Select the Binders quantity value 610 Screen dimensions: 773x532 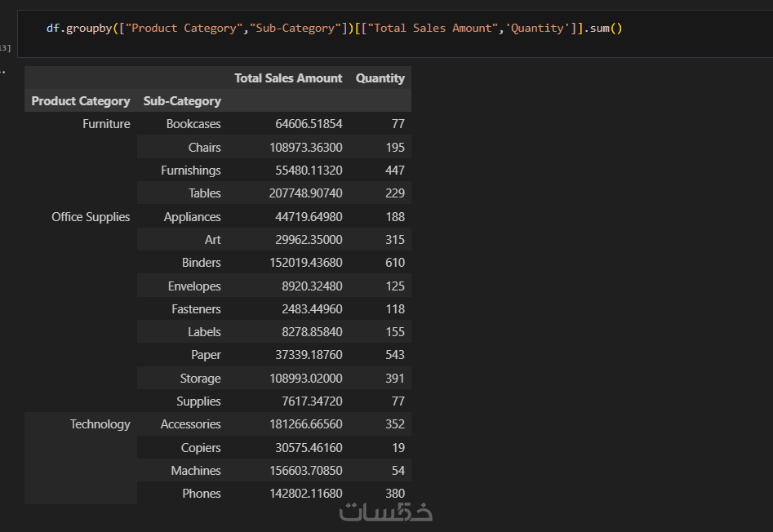click(x=395, y=263)
